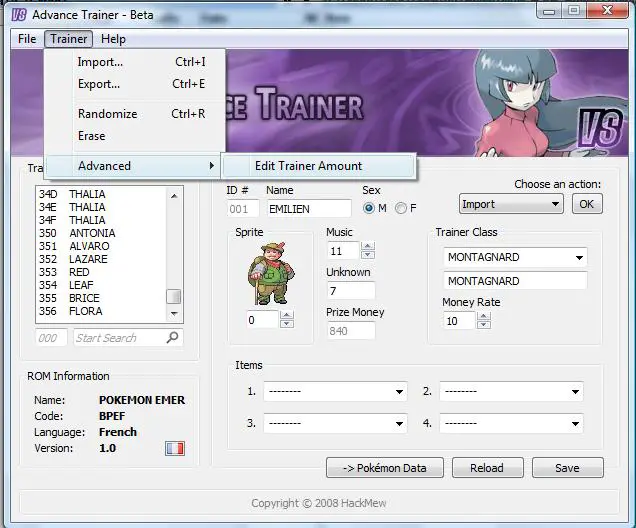Choose Export... from Trainer menu
This screenshot has width=636, height=528.
point(135,84)
